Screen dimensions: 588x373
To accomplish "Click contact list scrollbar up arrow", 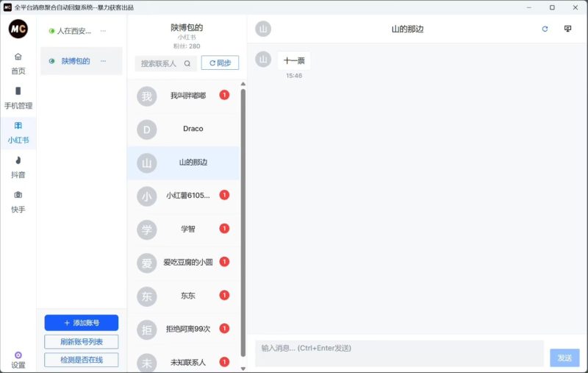I will point(243,84).
